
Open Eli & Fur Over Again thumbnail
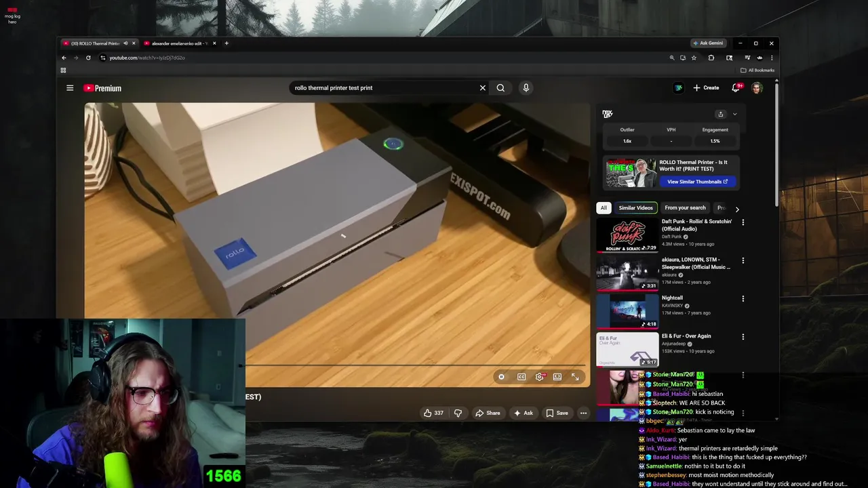tap(627, 350)
